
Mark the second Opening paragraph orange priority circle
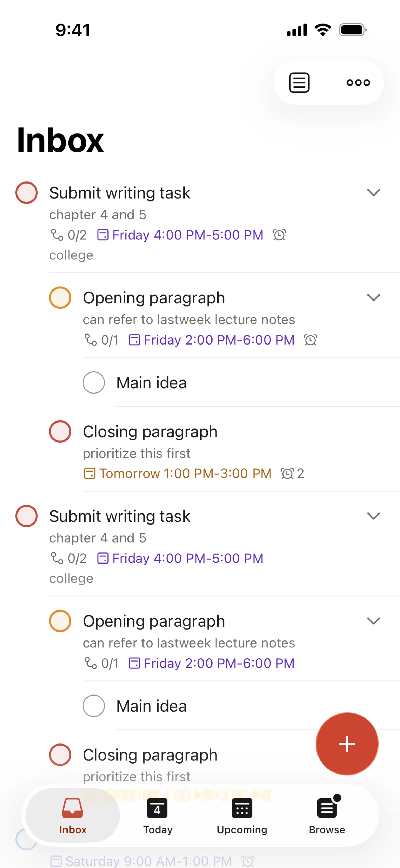(60, 621)
